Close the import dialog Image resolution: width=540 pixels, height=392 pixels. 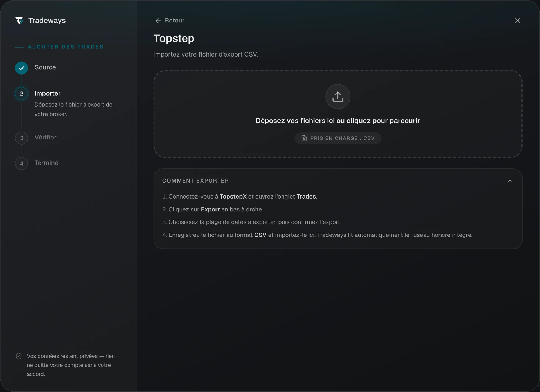517,21
